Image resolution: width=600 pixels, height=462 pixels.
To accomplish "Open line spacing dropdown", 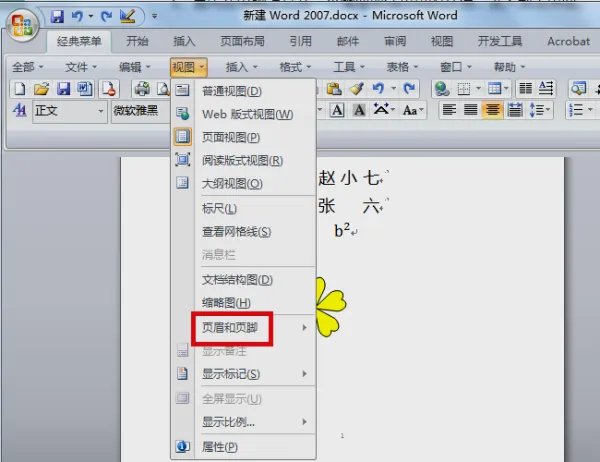I will [540, 110].
